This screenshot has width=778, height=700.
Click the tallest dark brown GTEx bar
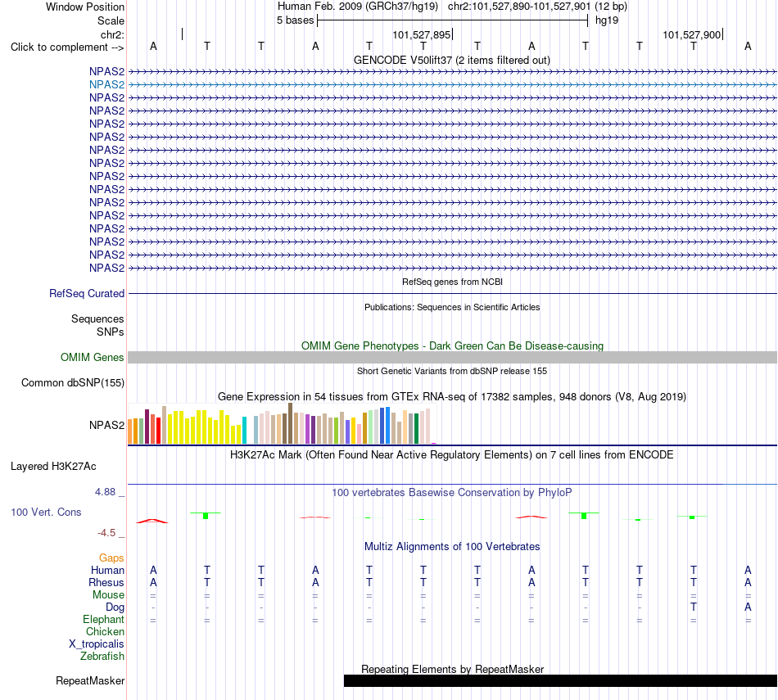[x=290, y=423]
